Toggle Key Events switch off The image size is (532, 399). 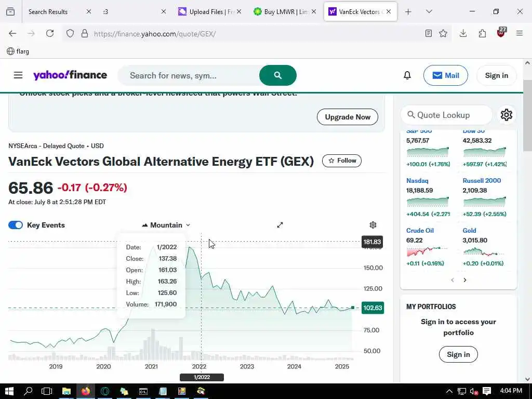click(16, 225)
